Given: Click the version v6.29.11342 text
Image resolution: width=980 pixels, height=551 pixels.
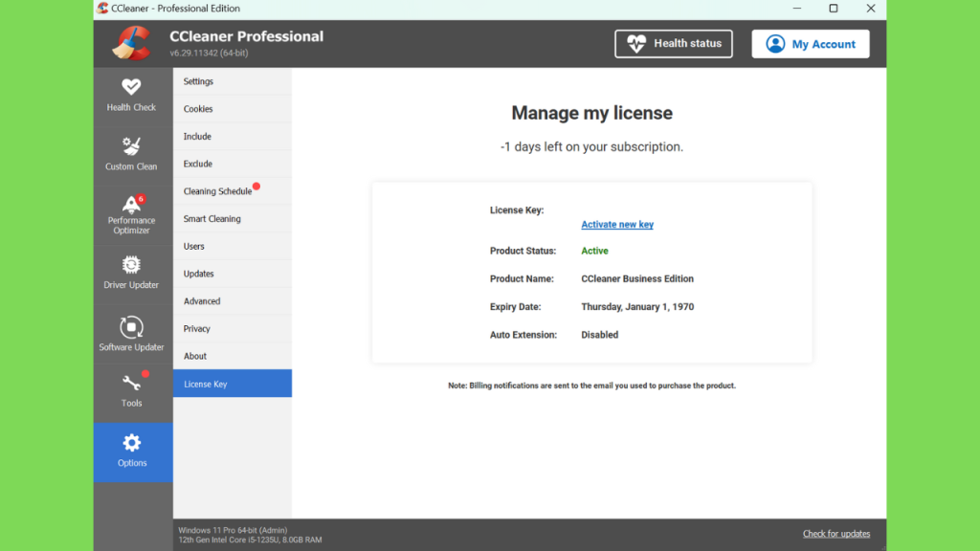Looking at the screenshot, I should [x=209, y=54].
